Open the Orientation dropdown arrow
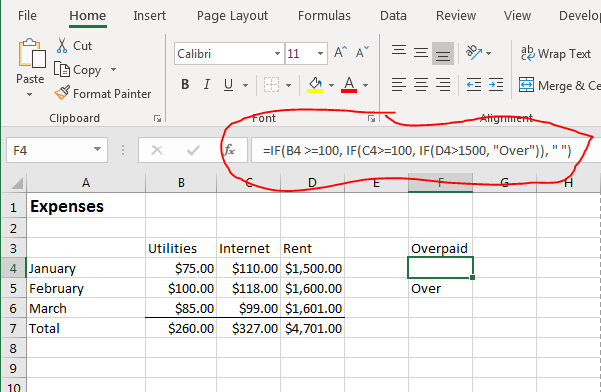 (488, 53)
